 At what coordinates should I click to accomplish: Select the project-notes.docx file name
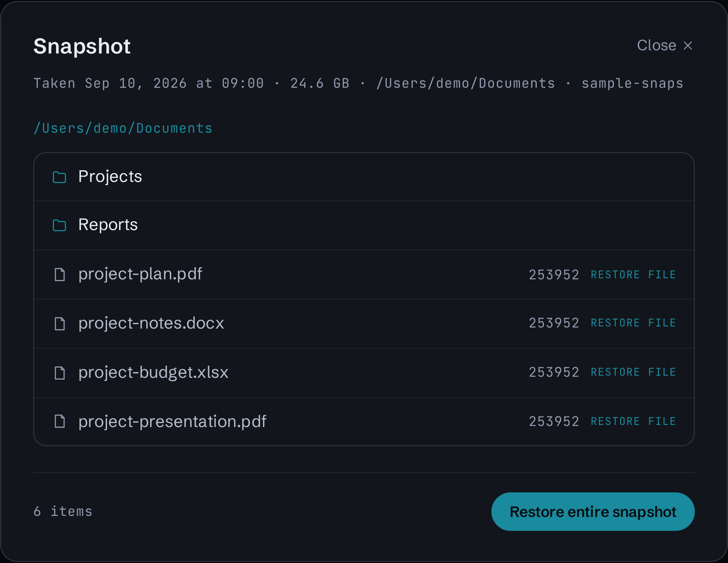pyautogui.click(x=151, y=323)
